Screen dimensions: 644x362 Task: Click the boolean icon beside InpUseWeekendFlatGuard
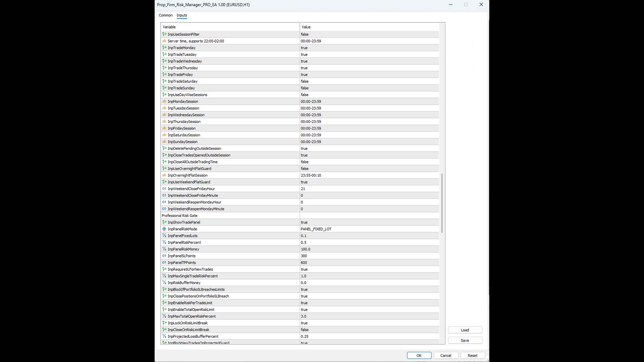click(164, 182)
